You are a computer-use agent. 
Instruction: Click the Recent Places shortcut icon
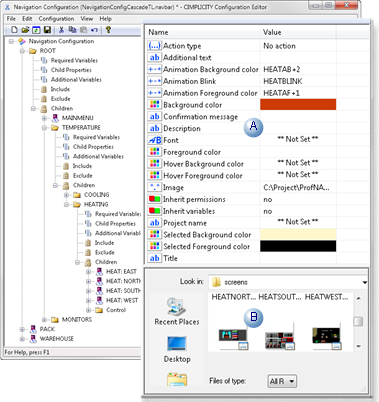coord(177,306)
